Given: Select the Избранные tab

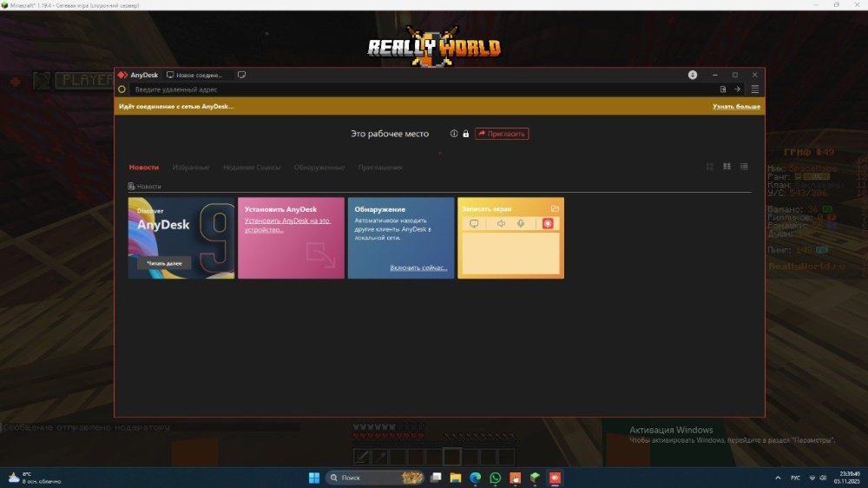Looking at the screenshot, I should (x=190, y=168).
